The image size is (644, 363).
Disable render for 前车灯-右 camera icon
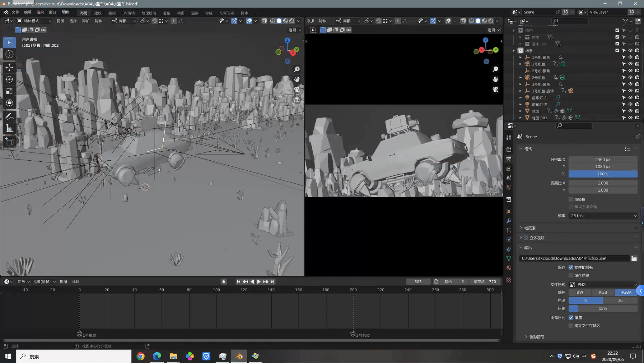[x=637, y=98]
